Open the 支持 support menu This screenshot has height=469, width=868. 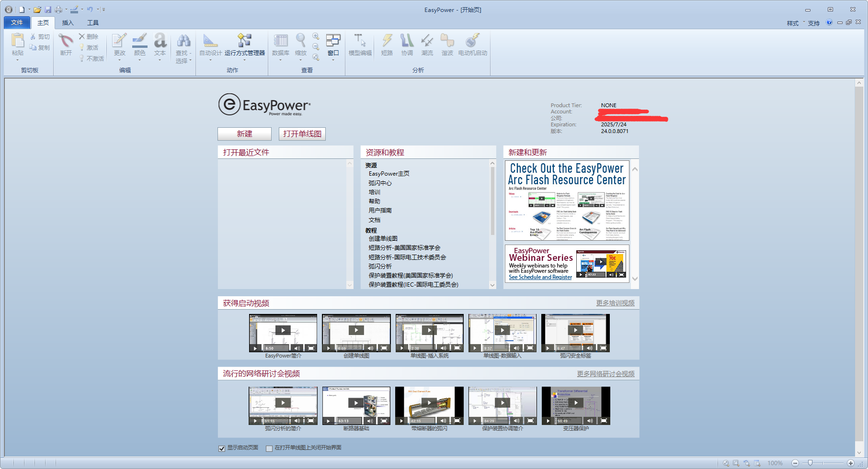(813, 23)
